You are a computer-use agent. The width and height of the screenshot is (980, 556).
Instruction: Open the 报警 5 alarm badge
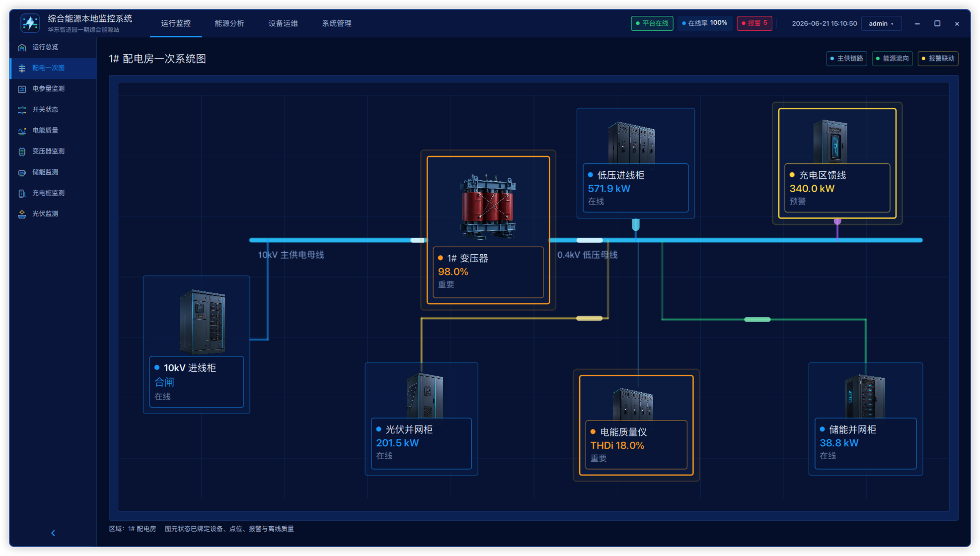754,23
